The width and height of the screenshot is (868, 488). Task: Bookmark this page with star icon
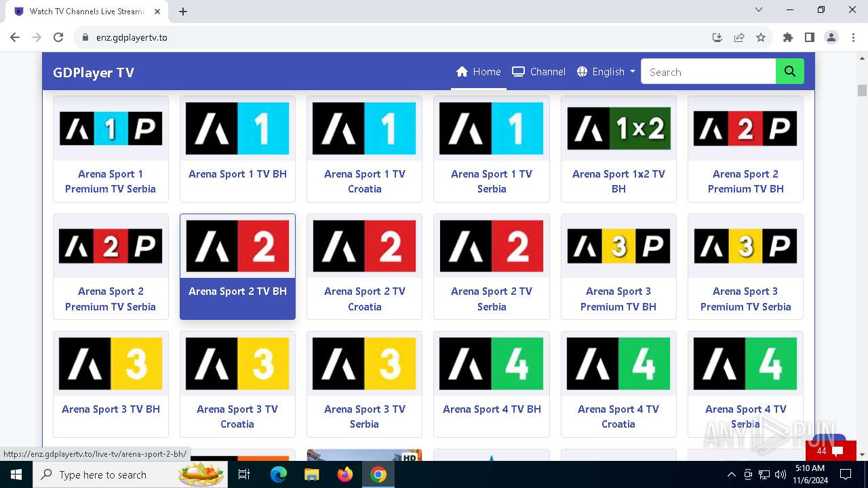761,37
